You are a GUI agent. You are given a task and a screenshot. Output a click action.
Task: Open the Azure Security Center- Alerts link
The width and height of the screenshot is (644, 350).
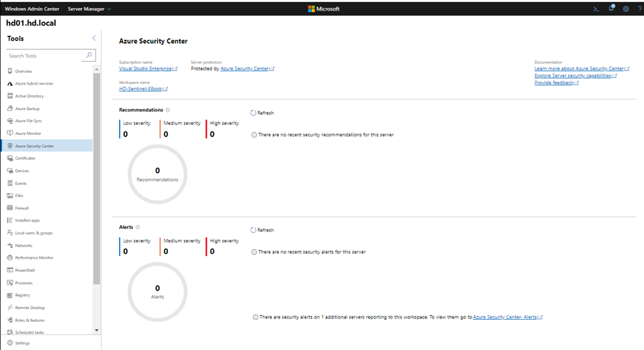pos(508,317)
